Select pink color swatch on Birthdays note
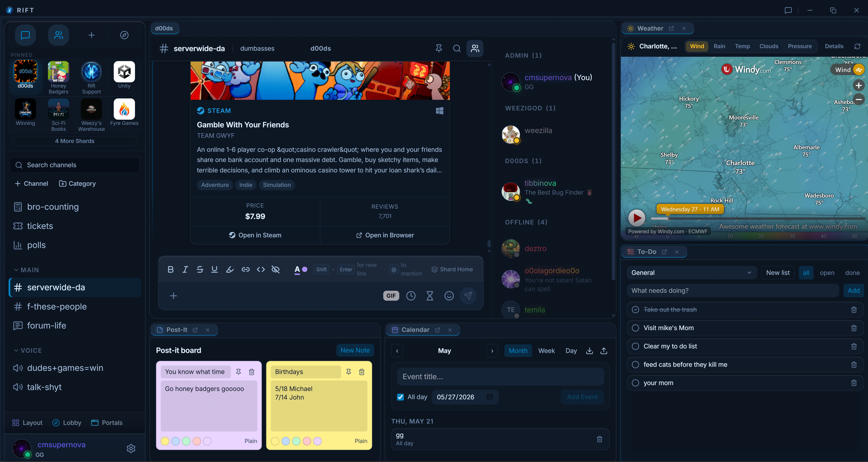 pos(307,441)
